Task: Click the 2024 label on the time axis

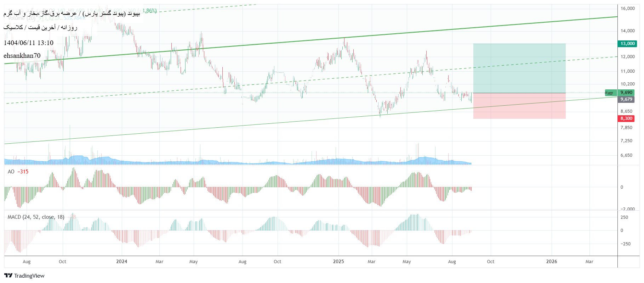Action: [x=121, y=261]
